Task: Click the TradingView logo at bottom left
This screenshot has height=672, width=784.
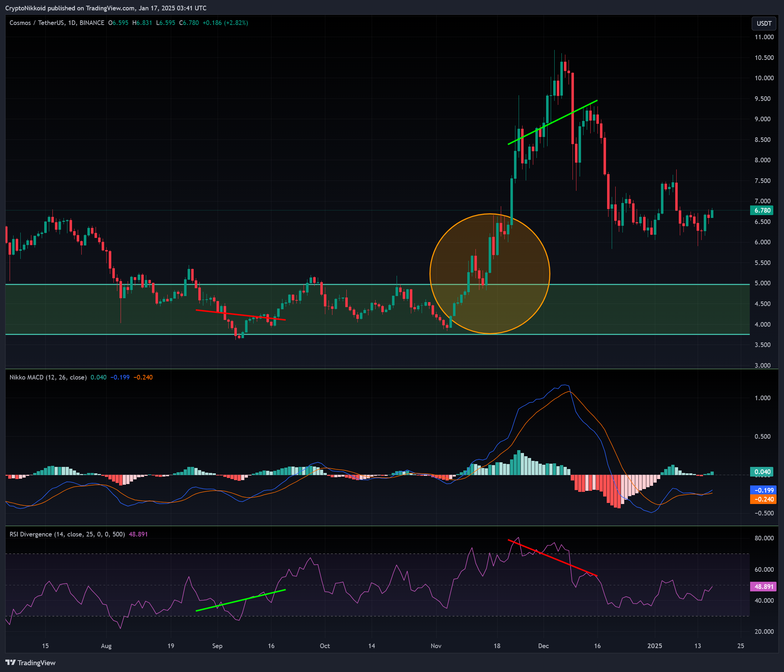Action: [x=31, y=662]
